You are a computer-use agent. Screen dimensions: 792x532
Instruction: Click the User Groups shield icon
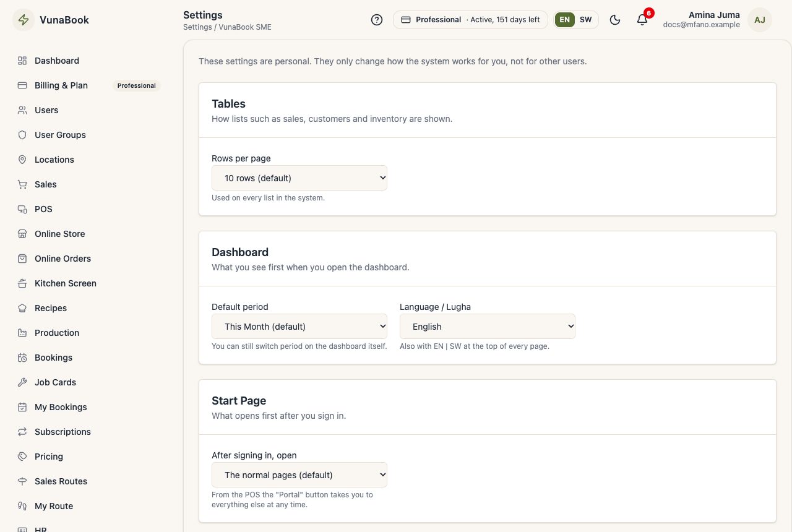point(22,135)
